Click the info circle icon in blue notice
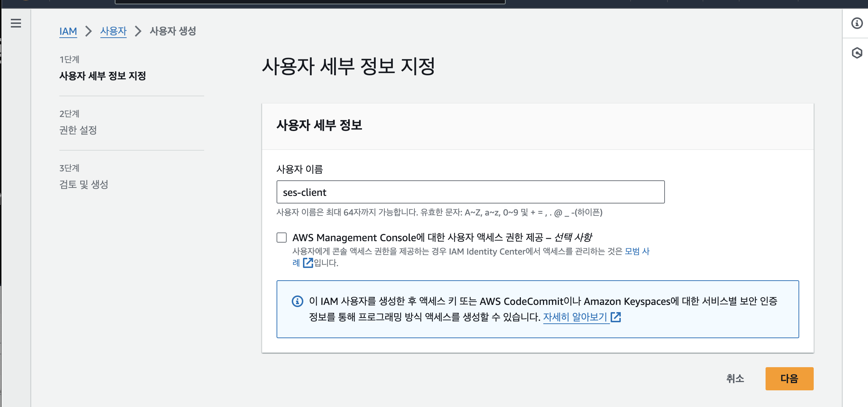Viewport: 868px width, 407px height. [x=298, y=301]
